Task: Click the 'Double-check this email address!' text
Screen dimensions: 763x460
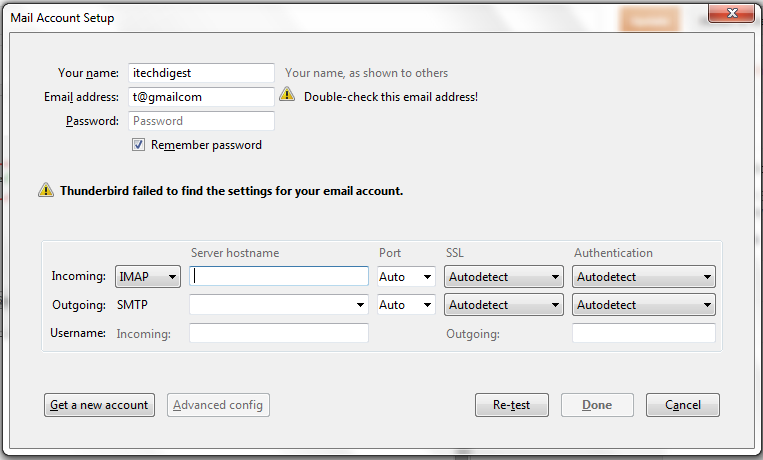Action: coord(391,97)
